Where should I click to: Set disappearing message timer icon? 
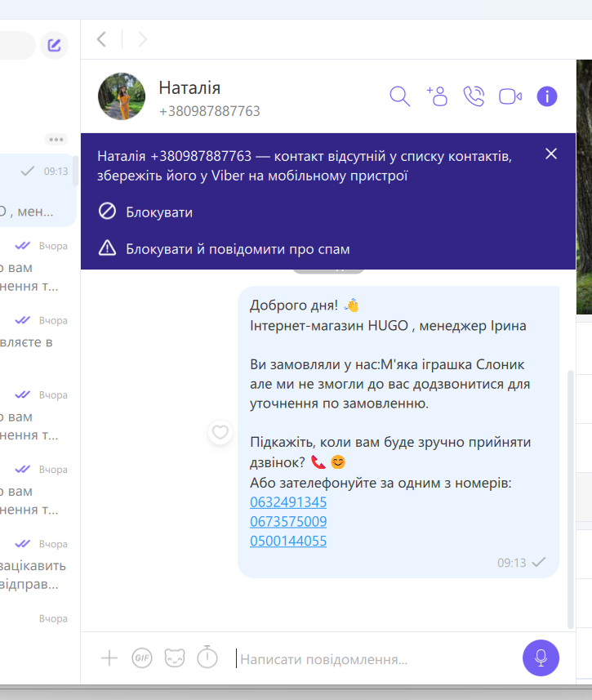point(207,658)
